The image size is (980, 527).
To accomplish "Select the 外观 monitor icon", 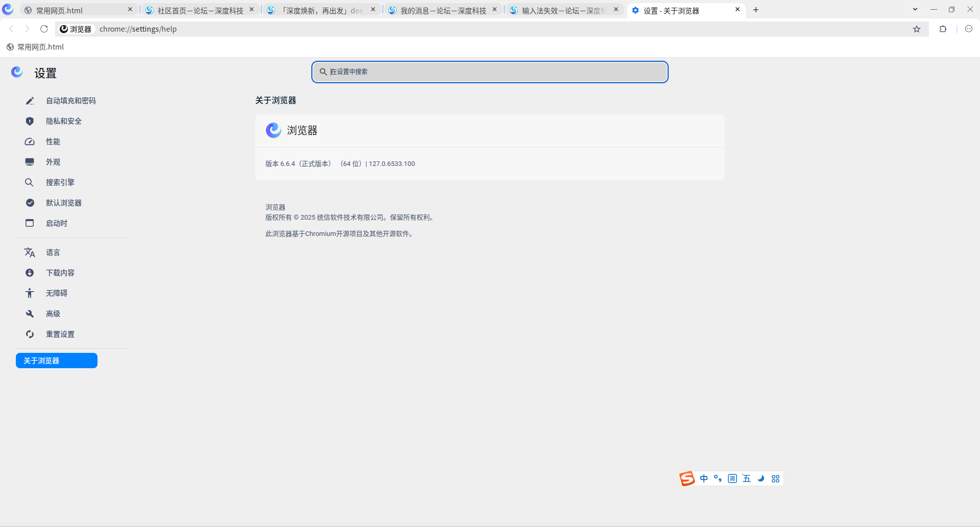I will 30,162.
